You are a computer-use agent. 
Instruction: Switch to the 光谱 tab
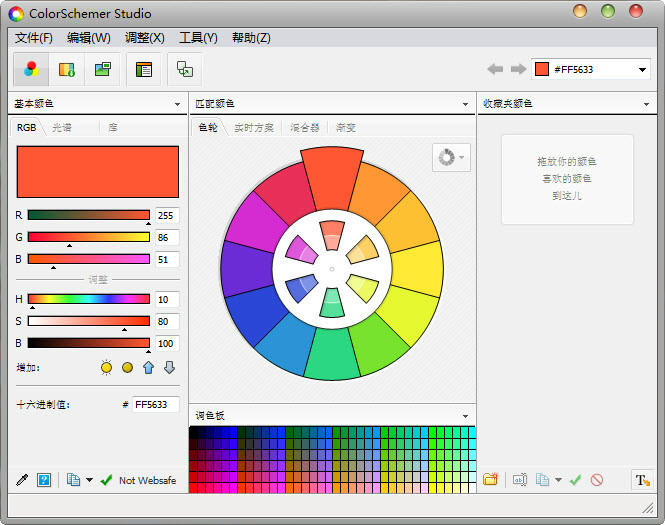62,127
